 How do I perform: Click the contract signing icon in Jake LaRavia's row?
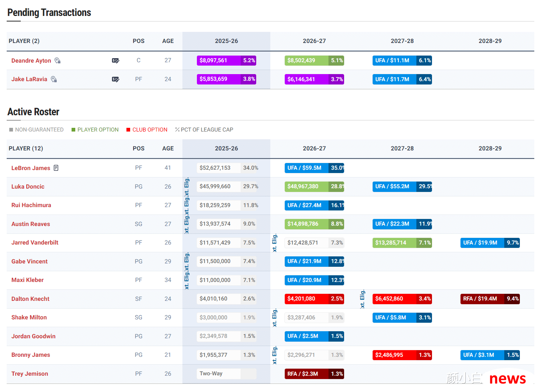[x=116, y=79]
